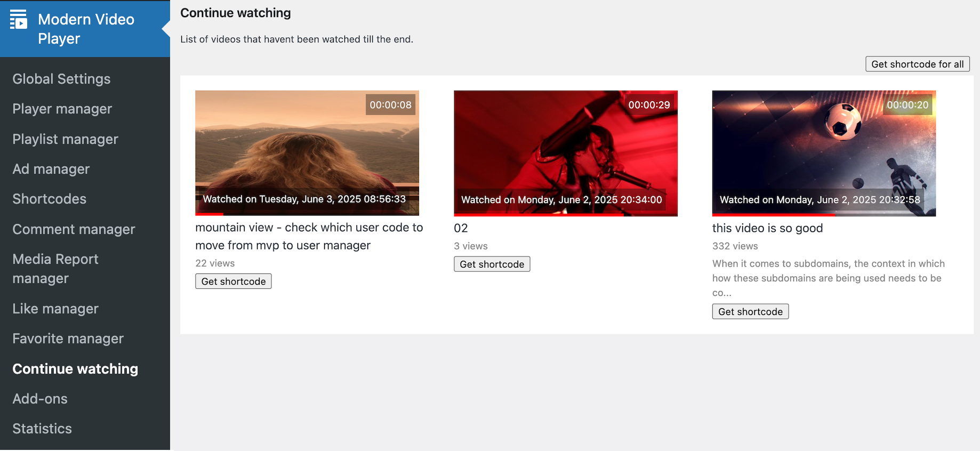Open Media Report manager
Image resolution: width=980 pixels, height=451 pixels.
click(x=55, y=269)
